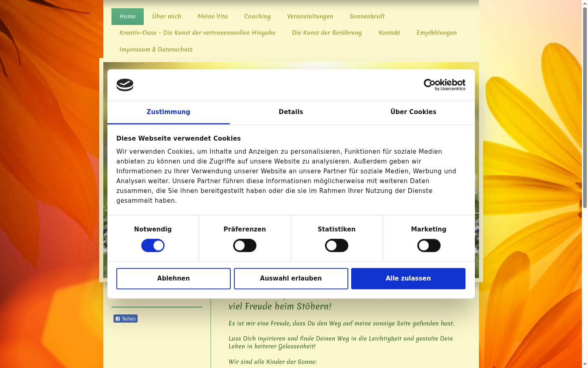Accept all cookies with Alle zulassen
Image resolution: width=588 pixels, height=368 pixels.
coord(408,278)
